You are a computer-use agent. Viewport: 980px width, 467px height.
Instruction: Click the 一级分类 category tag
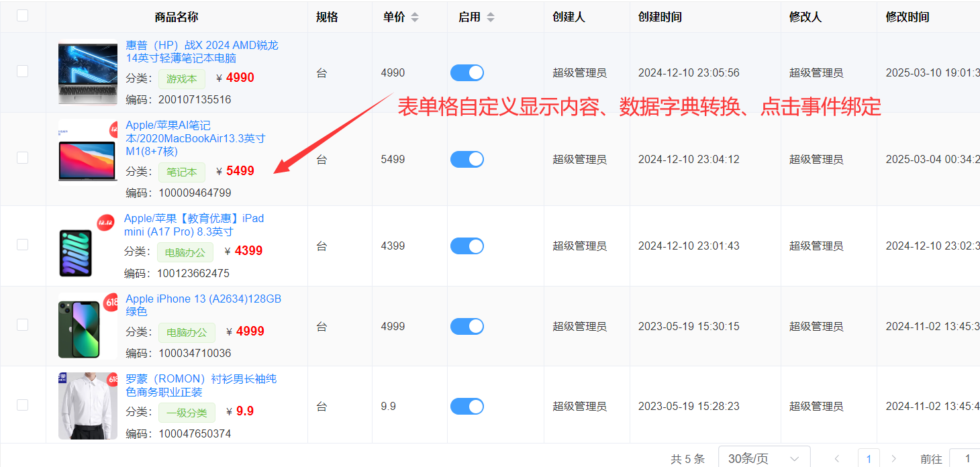point(187,412)
